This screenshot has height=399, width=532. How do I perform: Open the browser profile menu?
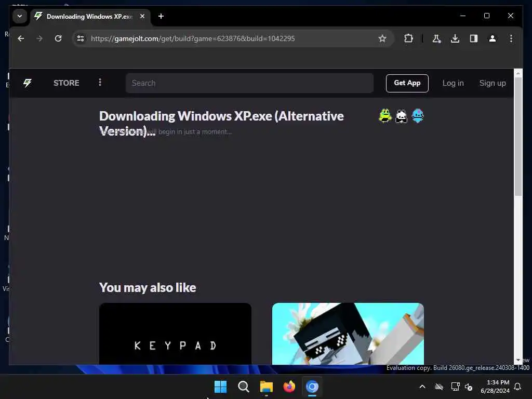493,38
